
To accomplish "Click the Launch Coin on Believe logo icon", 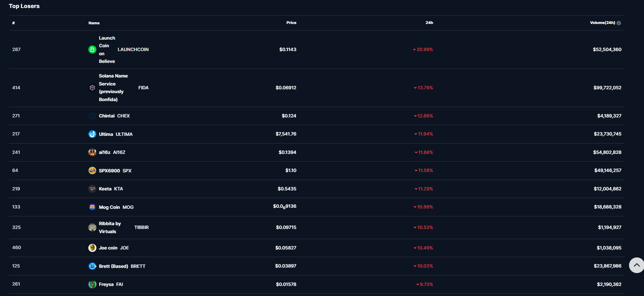I will (x=92, y=50).
